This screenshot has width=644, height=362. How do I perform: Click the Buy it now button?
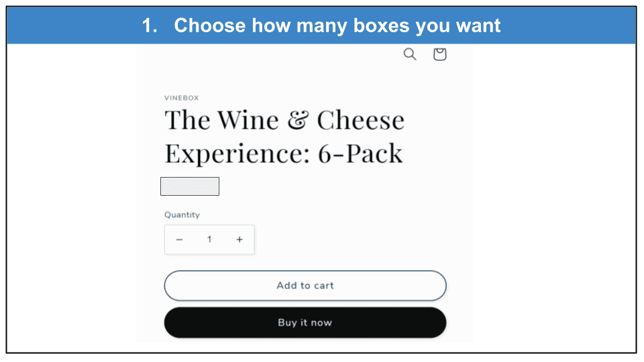(305, 322)
